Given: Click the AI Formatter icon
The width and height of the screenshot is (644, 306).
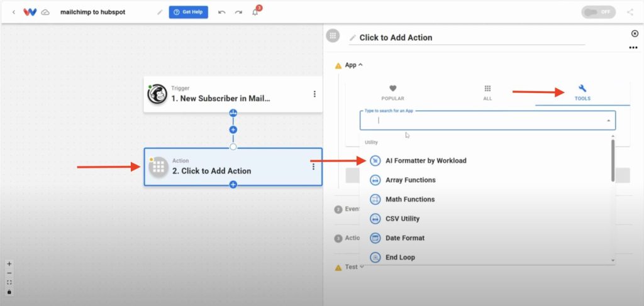Looking at the screenshot, I should (x=375, y=161).
